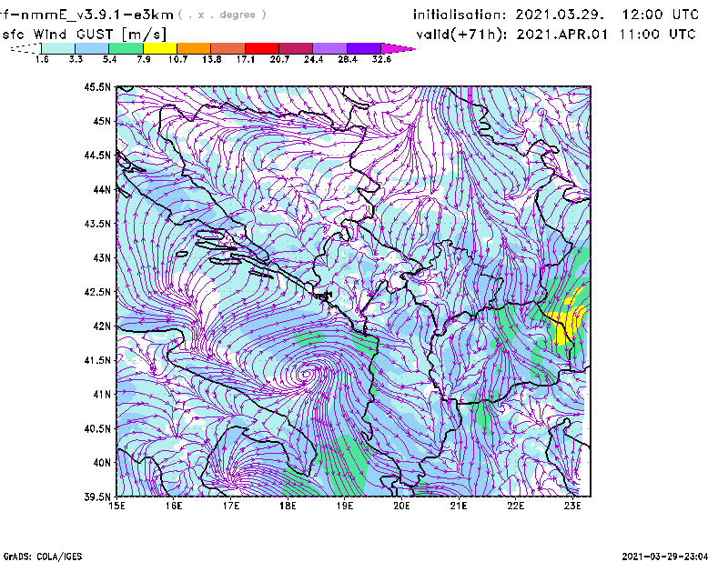728x562 pixels.
Task: Click the timestamp 2021-03-29-23:04
Action: tap(665, 557)
